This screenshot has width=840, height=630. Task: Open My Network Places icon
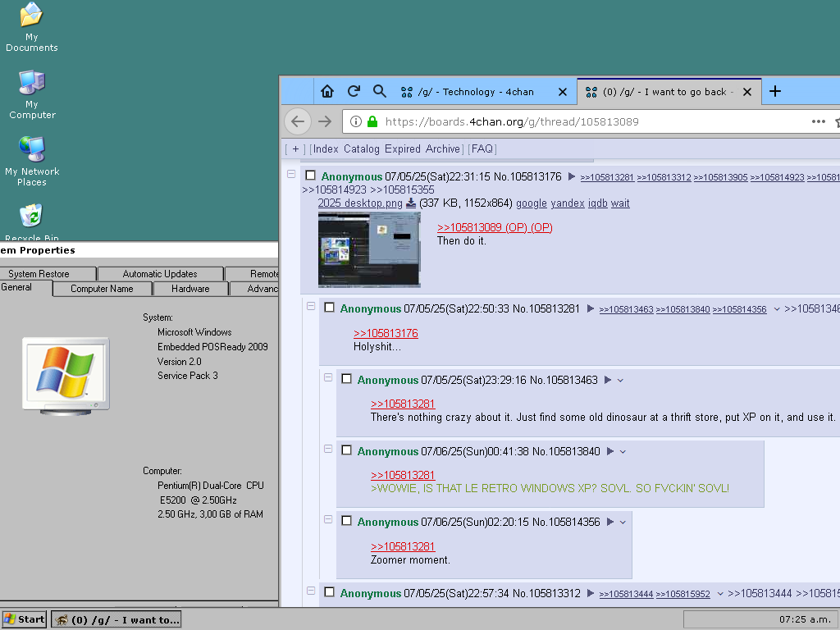coord(32,162)
